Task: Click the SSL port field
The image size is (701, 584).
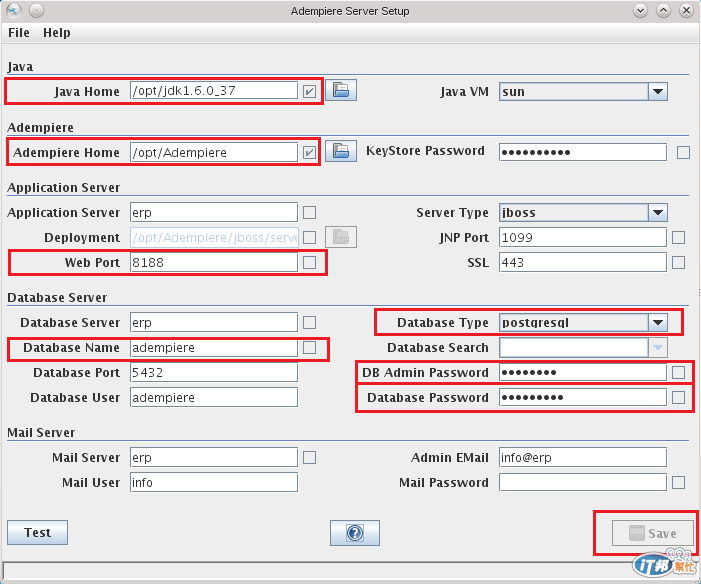Action: click(583, 262)
